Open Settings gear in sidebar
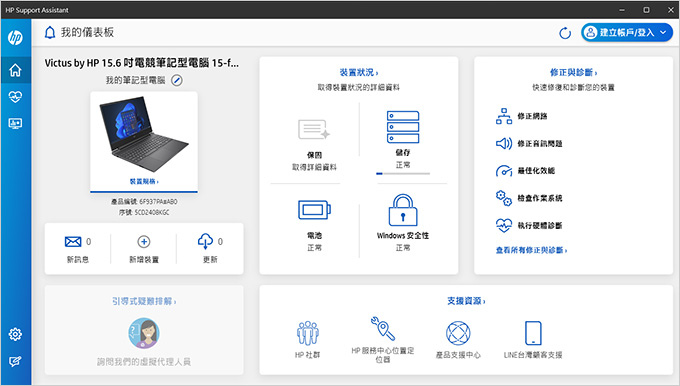This screenshot has width=680, height=386. tap(15, 334)
